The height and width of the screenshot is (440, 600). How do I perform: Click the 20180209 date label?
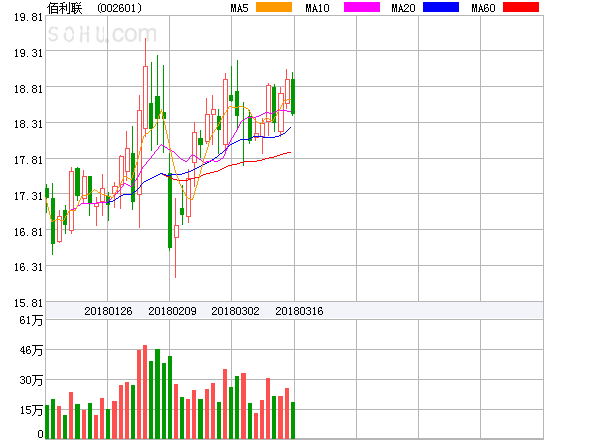click(172, 311)
